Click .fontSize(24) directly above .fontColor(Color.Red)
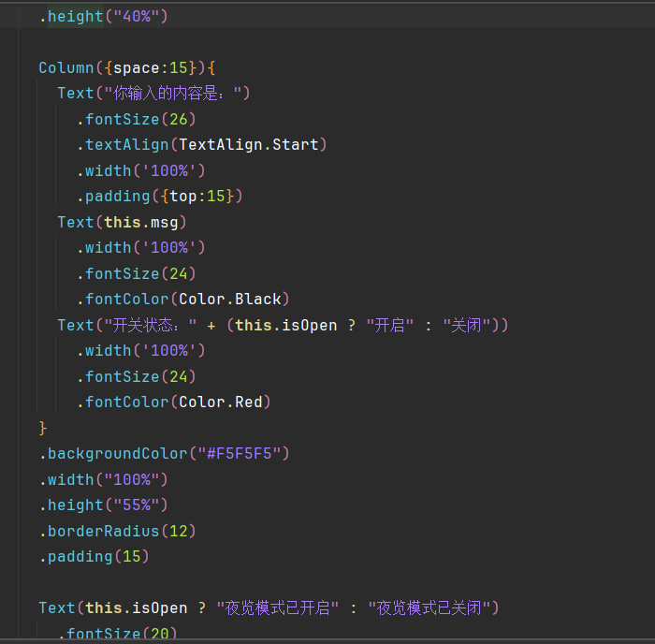Viewport: 655px width, 644px height. (x=137, y=376)
